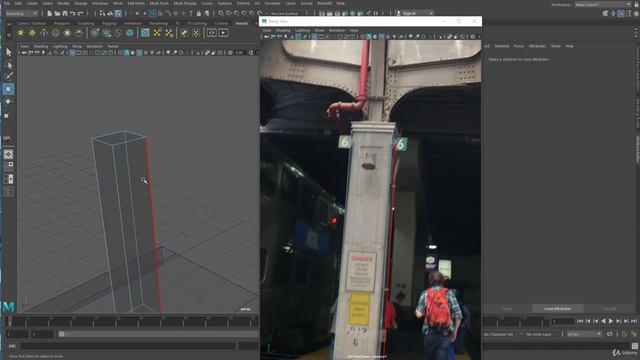Save the scene with disk icon
This screenshot has width=640, height=360.
(x=65, y=13)
